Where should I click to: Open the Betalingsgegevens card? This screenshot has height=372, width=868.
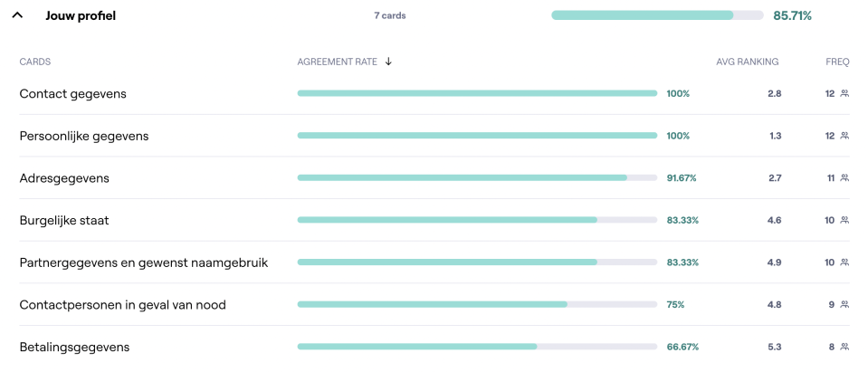(74, 347)
